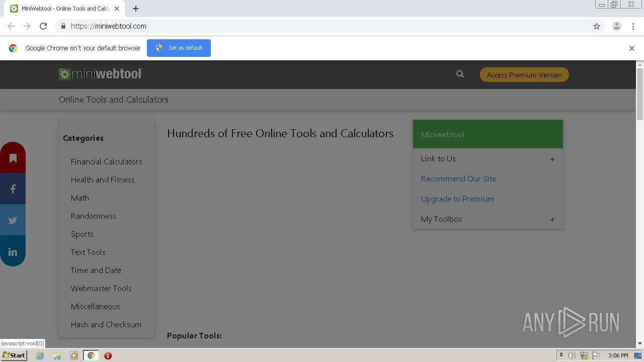Click the Show desktop button in taskbar

tap(638, 355)
